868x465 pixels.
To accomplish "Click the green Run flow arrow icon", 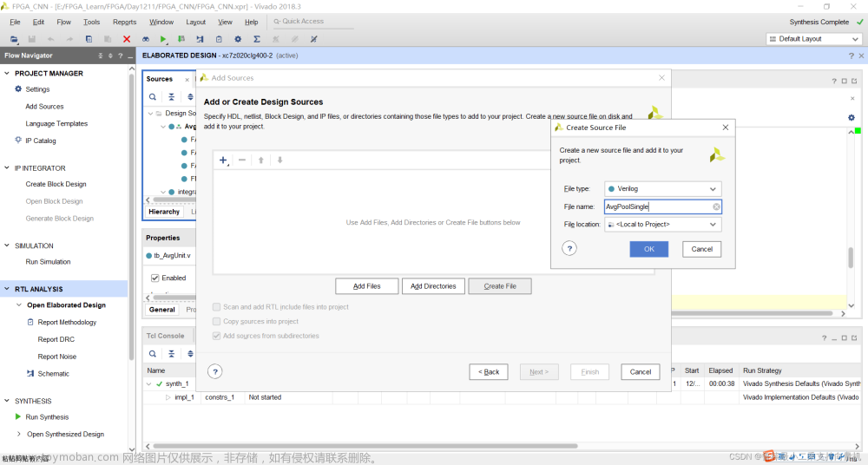I will click(x=163, y=39).
